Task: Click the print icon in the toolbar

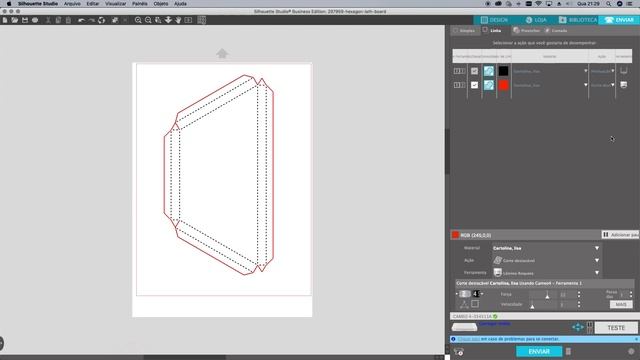Action: 35,20
